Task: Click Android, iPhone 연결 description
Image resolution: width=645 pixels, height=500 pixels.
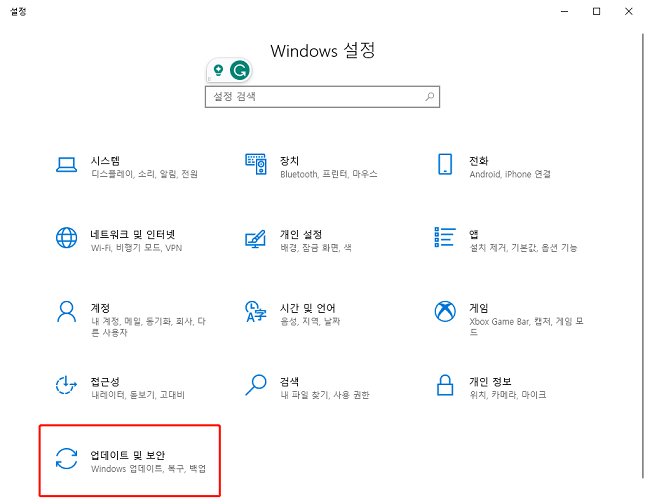Action: click(x=510, y=174)
